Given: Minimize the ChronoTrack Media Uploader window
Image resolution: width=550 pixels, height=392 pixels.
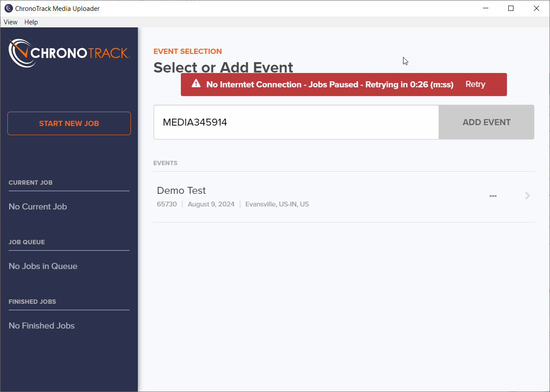Looking at the screenshot, I should click(x=486, y=8).
